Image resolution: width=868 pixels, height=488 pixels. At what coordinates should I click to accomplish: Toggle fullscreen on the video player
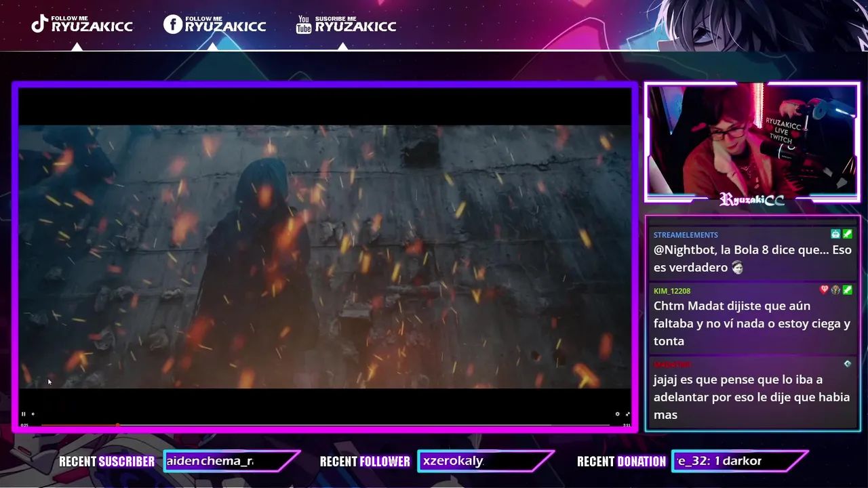tap(627, 414)
